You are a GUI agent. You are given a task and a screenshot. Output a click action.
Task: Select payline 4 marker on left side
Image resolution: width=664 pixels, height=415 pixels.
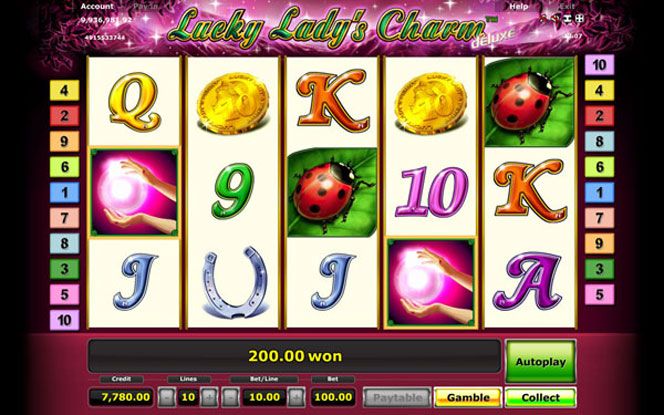[x=64, y=90]
